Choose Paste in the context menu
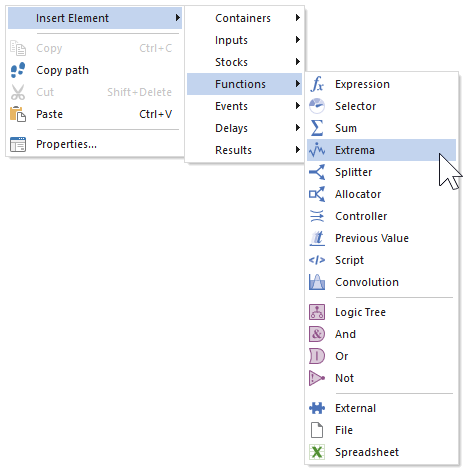 95,114
